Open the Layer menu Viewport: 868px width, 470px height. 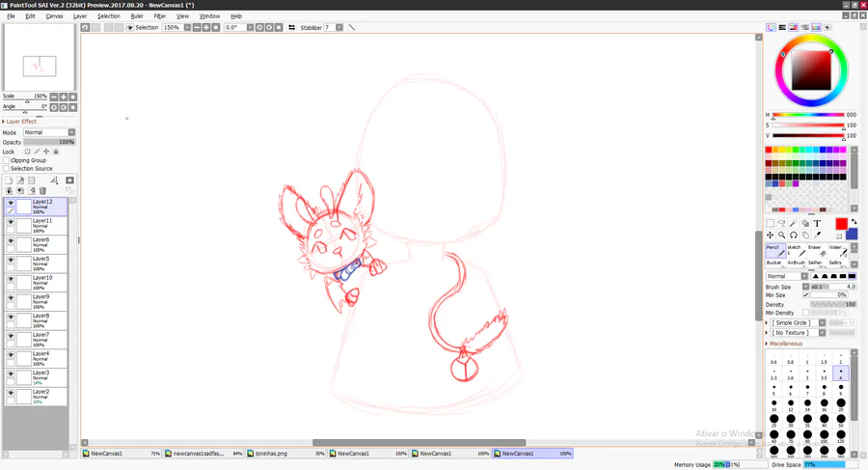(x=80, y=16)
